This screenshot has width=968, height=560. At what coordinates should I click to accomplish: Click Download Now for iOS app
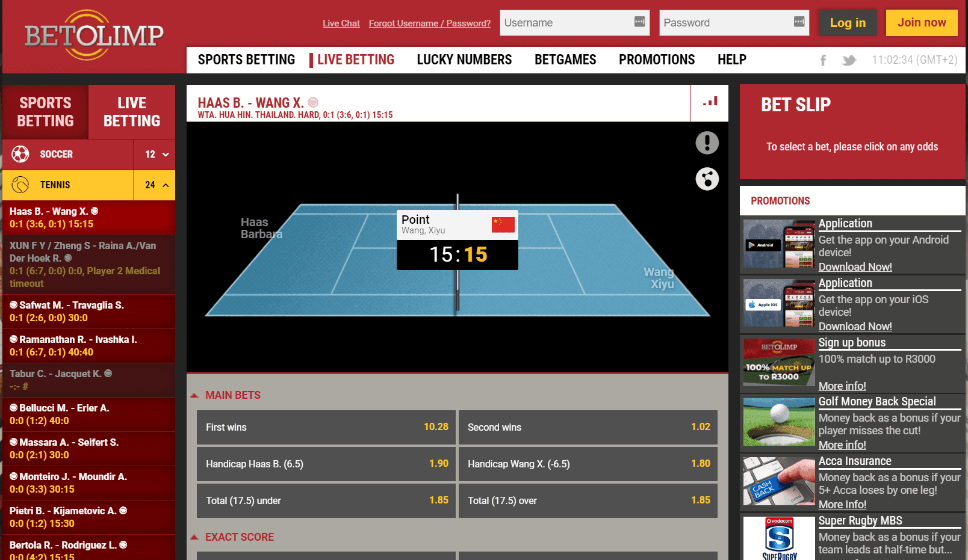point(855,327)
